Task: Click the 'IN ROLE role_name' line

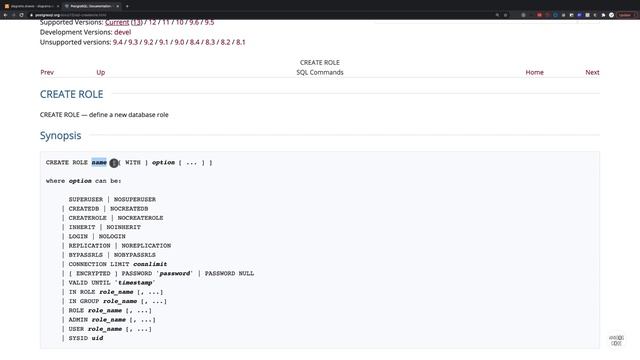Action: point(116,292)
